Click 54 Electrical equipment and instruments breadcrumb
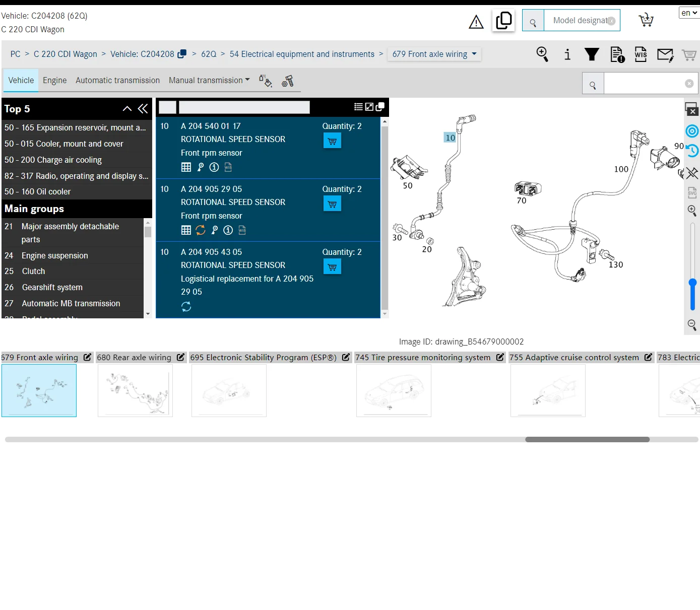The height and width of the screenshot is (610, 700). [302, 54]
